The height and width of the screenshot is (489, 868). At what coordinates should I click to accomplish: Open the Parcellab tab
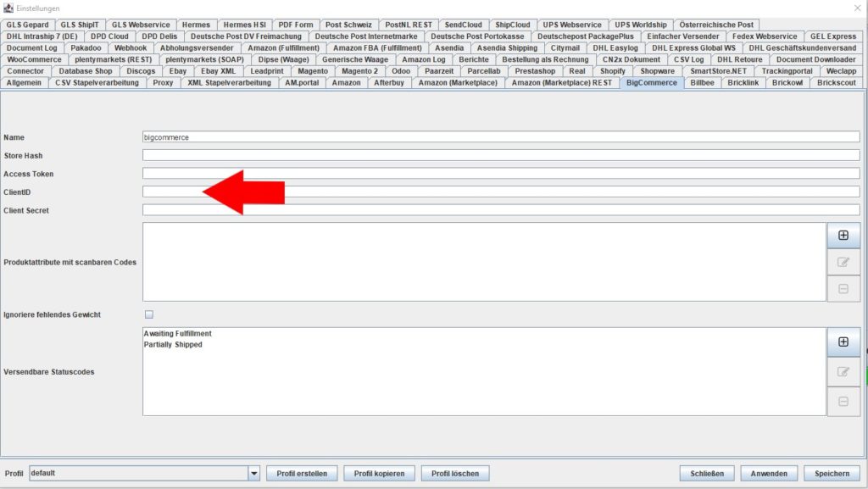click(x=483, y=71)
